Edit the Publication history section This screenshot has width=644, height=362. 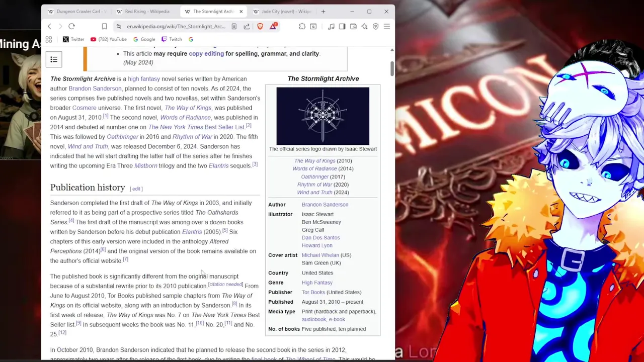[x=136, y=189]
